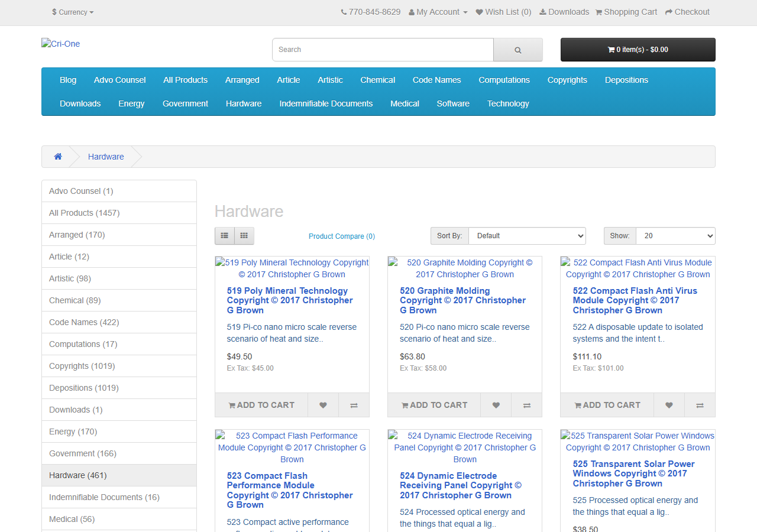Viewport: 757px width, 532px height.
Task: Select Computations in navigation menu
Action: pyautogui.click(x=504, y=80)
